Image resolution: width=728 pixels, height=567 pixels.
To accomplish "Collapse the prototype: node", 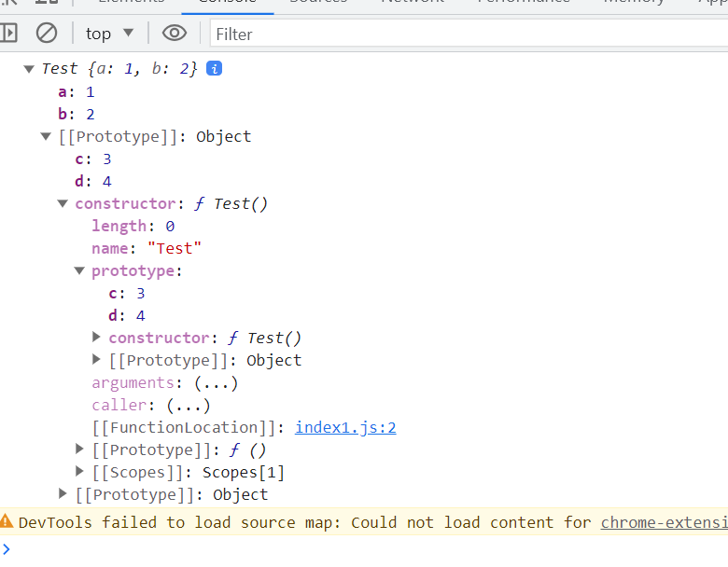I will pos(79,271).
